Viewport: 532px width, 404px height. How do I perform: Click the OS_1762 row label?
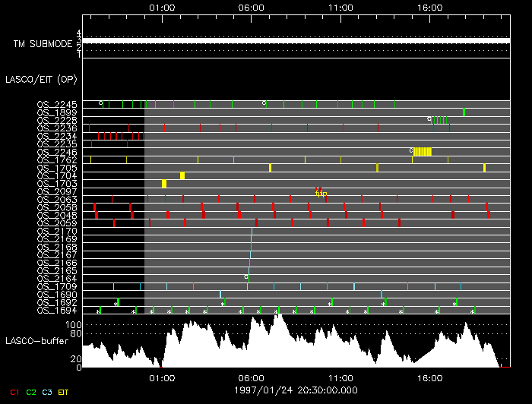pyautogui.click(x=57, y=159)
